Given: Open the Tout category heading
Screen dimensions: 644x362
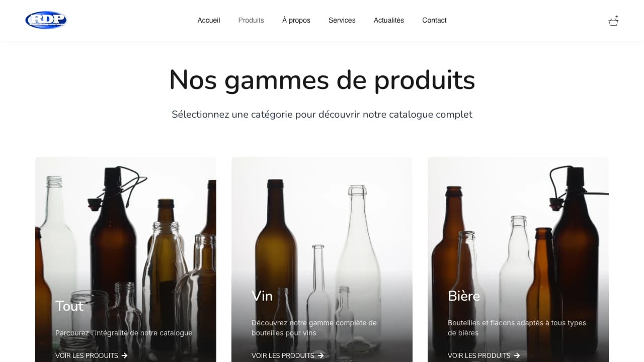Looking at the screenshot, I should (x=69, y=306).
